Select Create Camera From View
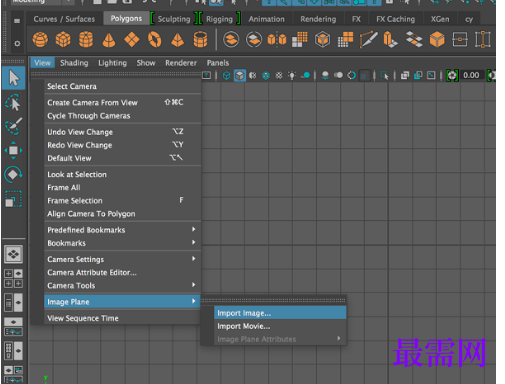 [x=122, y=103]
